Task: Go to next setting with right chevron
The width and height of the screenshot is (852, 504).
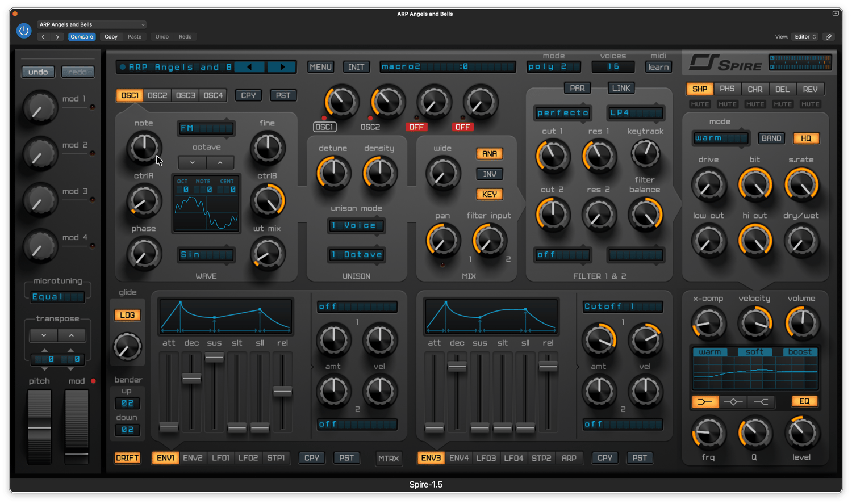Action: coord(57,37)
